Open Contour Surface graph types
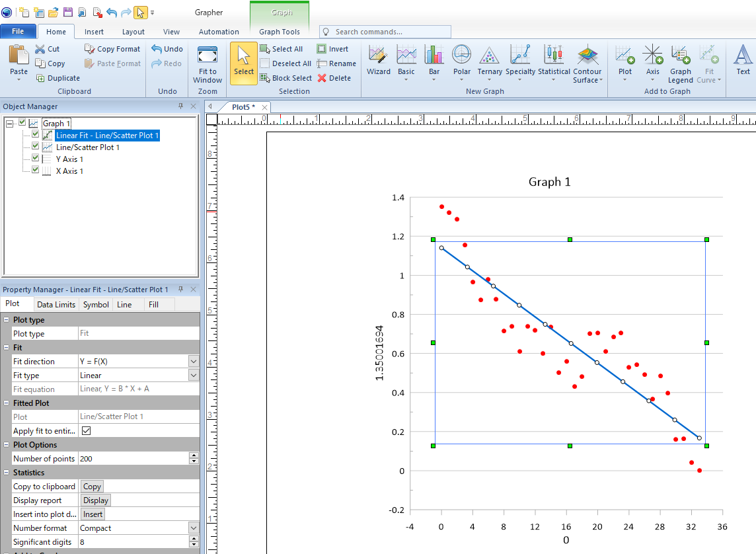Screen dimensions: 756x554 coord(587,64)
